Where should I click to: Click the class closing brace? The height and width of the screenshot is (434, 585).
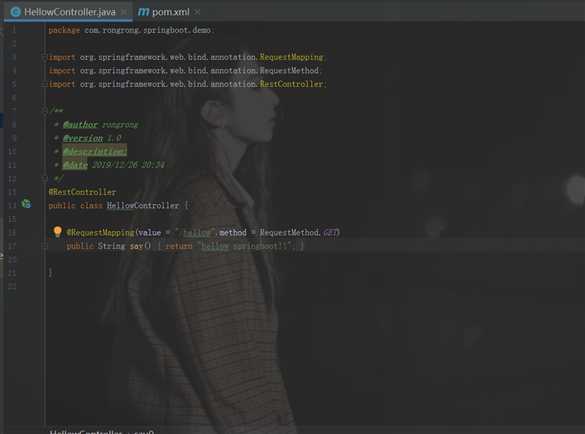(50, 273)
